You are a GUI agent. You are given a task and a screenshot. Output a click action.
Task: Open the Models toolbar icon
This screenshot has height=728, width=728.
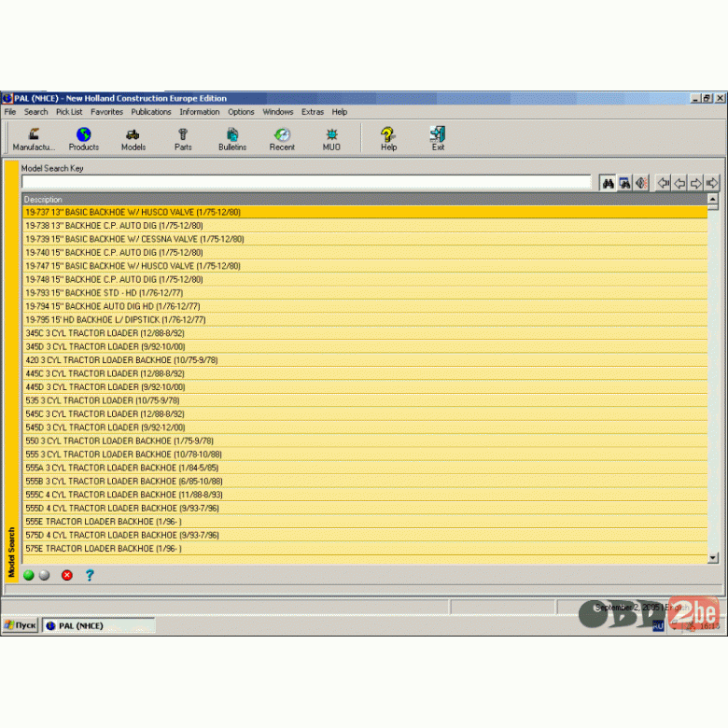(x=133, y=139)
